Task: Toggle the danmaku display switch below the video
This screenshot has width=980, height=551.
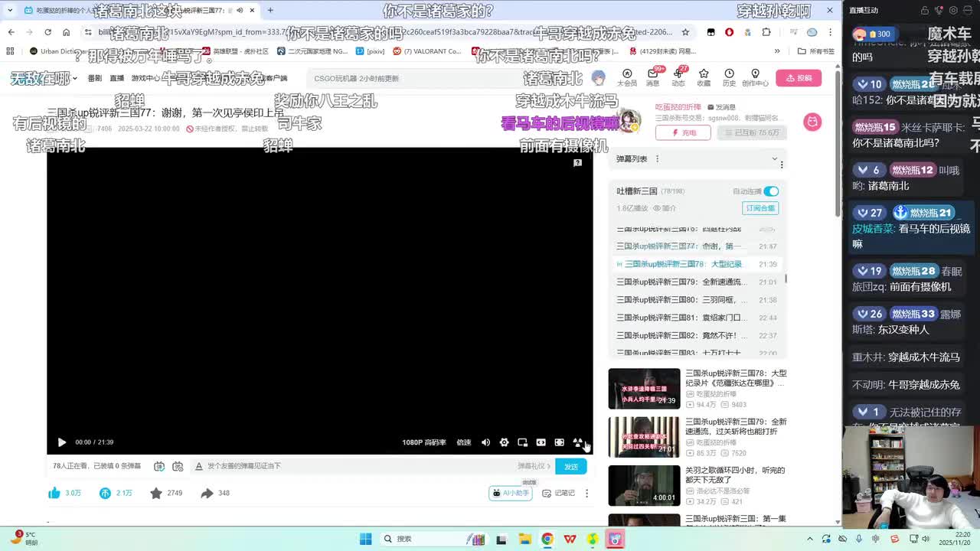Action: (159, 466)
